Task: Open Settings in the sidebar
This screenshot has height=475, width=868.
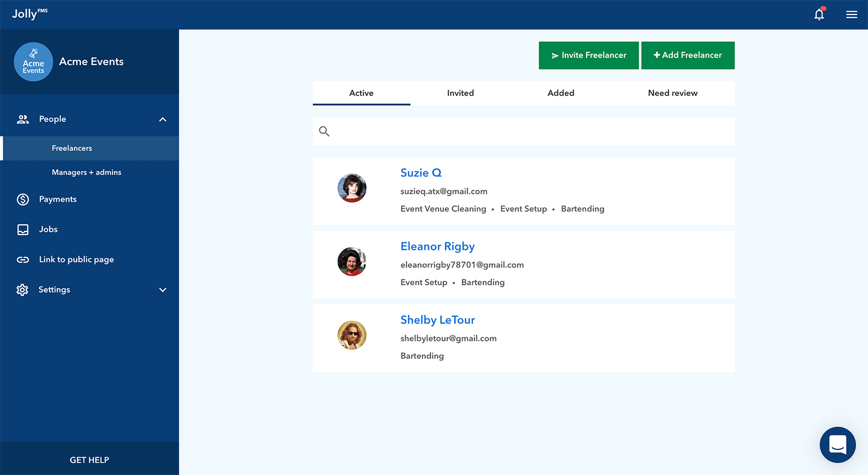Action: (54, 290)
